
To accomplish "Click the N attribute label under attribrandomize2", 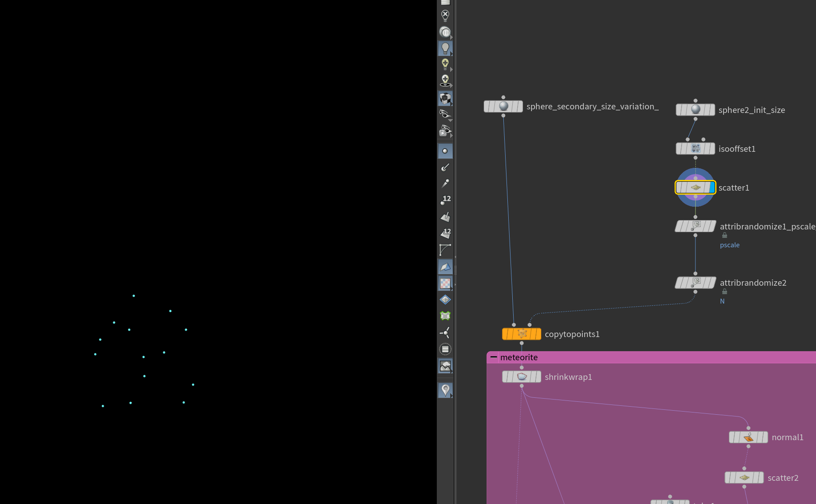I will coord(722,301).
